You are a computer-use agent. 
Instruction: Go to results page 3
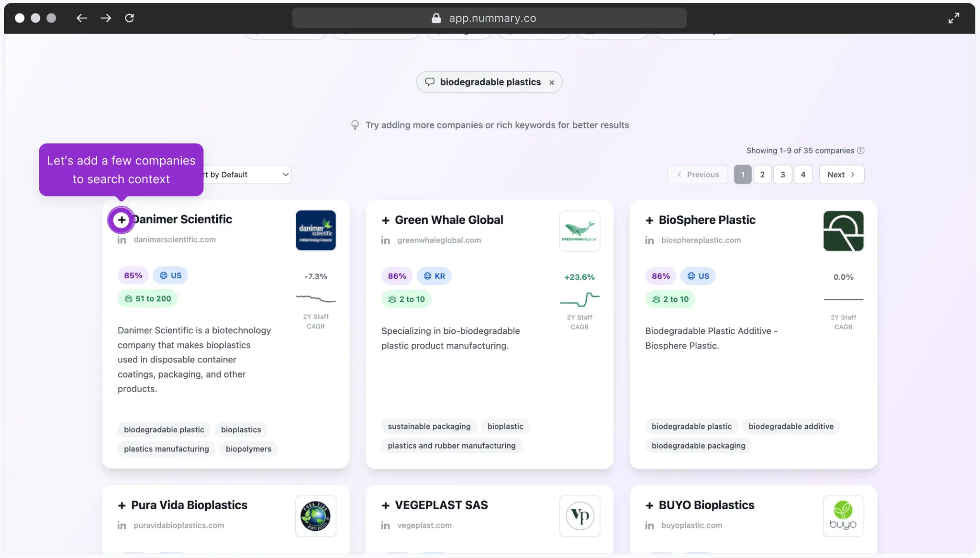click(783, 175)
